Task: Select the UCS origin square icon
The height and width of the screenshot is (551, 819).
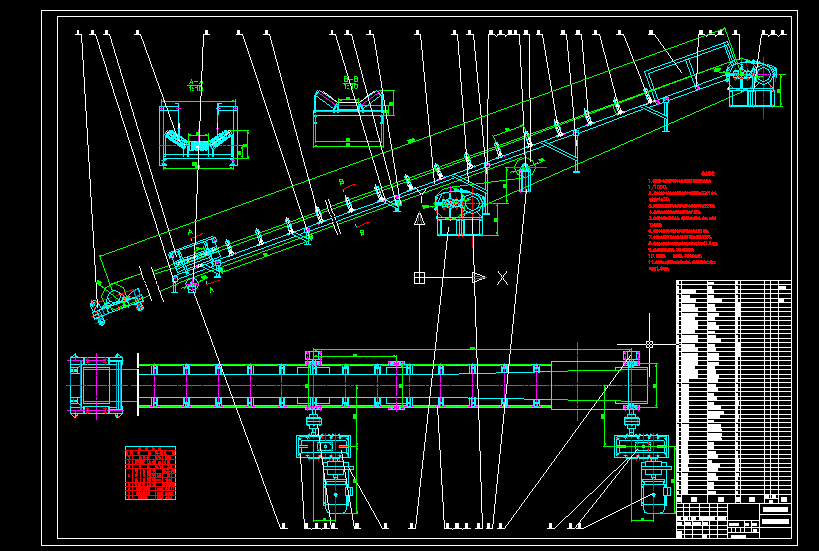Action: point(421,277)
